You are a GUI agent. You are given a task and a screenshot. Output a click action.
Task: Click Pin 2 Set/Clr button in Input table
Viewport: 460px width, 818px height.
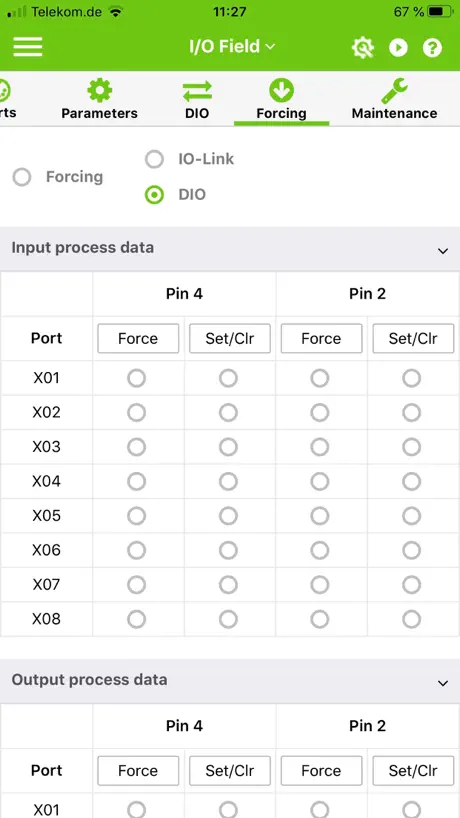(413, 339)
